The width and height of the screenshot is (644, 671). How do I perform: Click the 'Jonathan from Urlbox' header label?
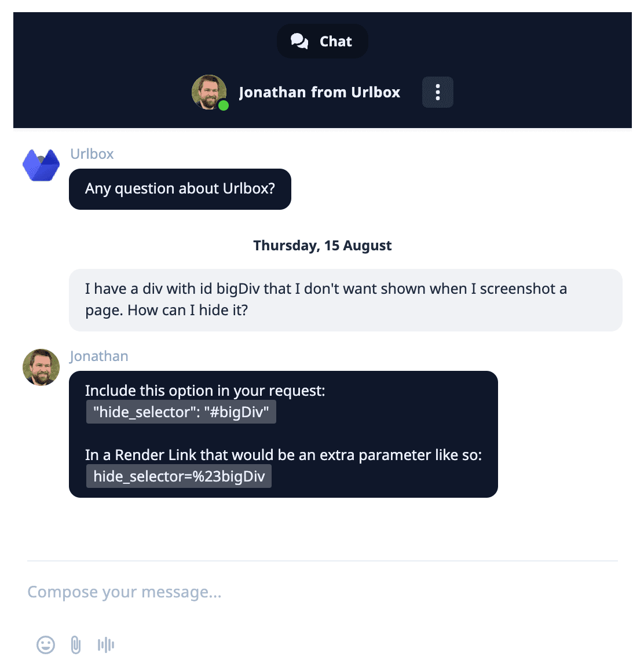tap(319, 92)
